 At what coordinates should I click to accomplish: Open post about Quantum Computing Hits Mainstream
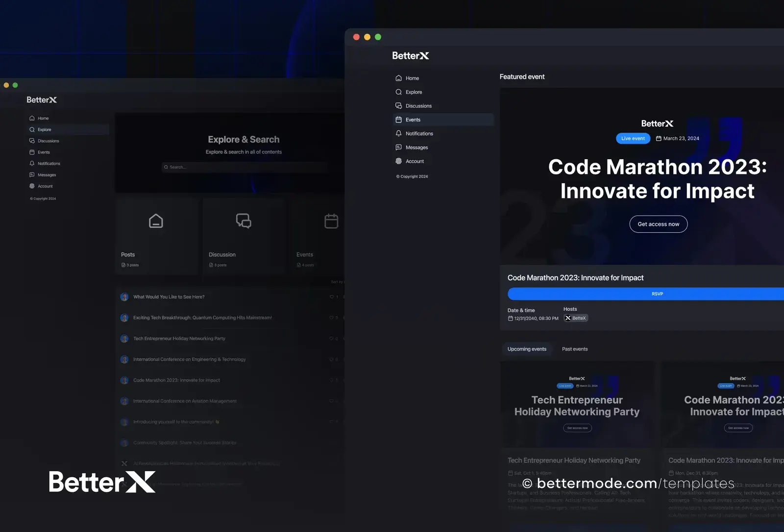(x=230, y=318)
